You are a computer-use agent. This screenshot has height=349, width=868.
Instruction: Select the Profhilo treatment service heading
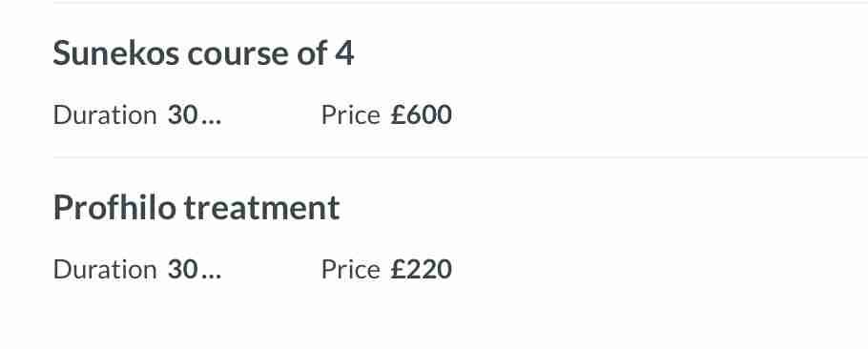click(x=196, y=208)
